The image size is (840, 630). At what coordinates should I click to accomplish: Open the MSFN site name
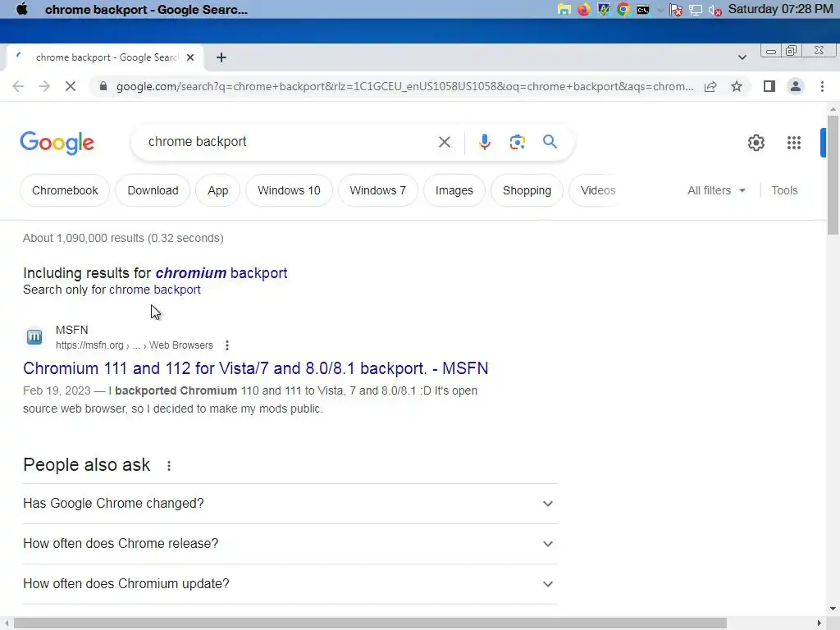tap(72, 330)
